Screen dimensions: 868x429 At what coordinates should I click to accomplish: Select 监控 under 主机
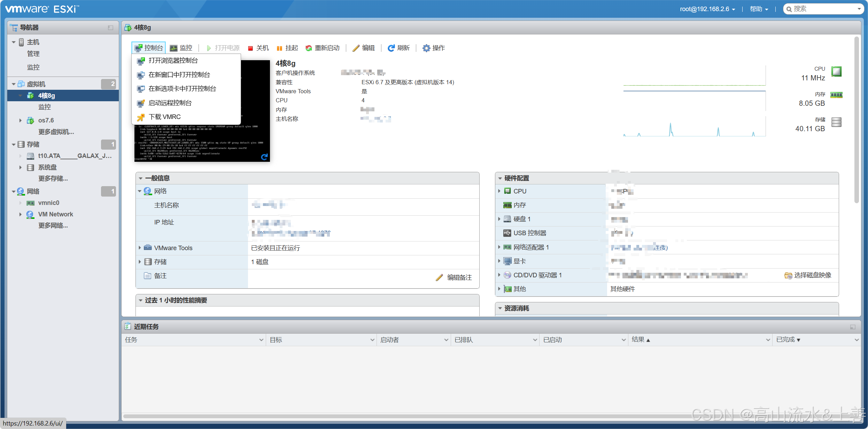pos(33,67)
